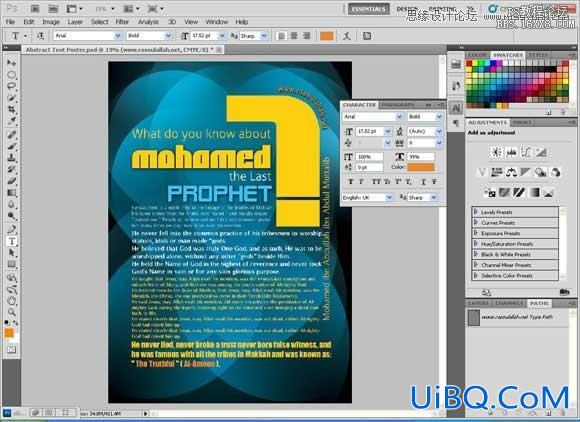Select the Eyedropper tool
Viewport: 580px width, 422px height.
[x=11, y=121]
